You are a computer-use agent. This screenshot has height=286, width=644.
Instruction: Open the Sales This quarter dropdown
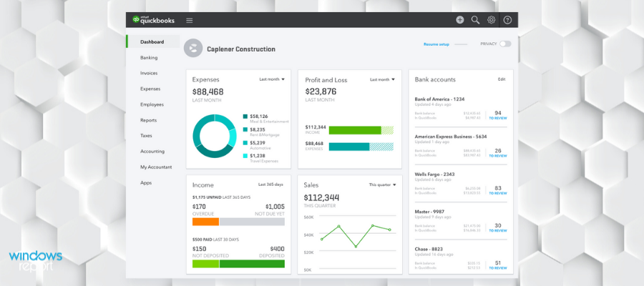point(382,184)
